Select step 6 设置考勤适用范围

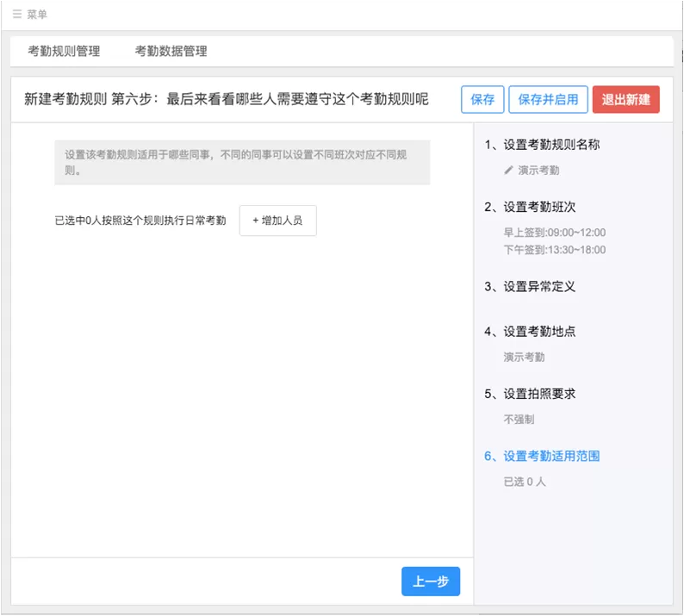(x=542, y=457)
